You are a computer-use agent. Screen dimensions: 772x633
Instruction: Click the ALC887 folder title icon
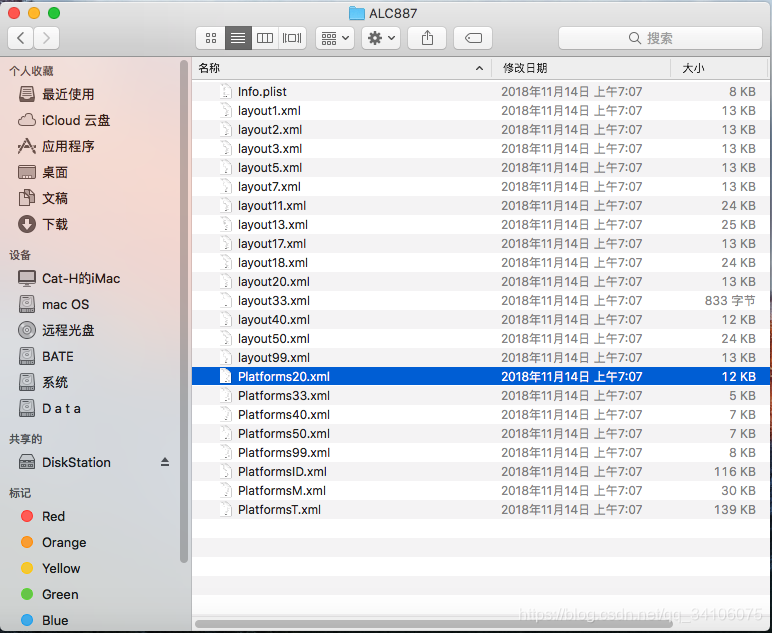point(356,13)
